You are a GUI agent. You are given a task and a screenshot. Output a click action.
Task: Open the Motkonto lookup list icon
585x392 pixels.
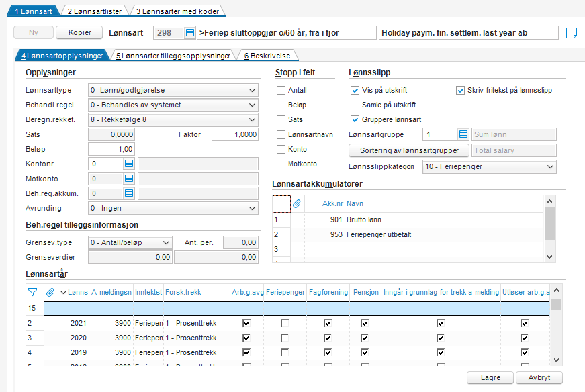click(129, 179)
